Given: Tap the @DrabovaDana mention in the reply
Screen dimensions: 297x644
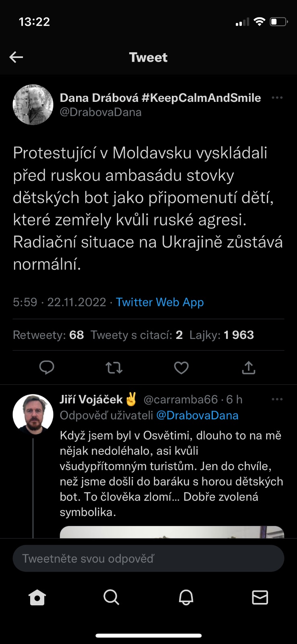Looking at the screenshot, I should point(197,415).
